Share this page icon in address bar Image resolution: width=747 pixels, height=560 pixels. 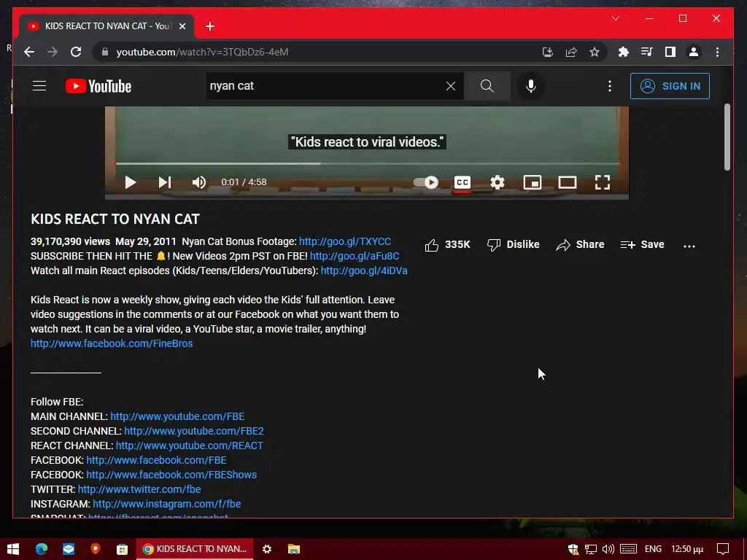pos(570,52)
